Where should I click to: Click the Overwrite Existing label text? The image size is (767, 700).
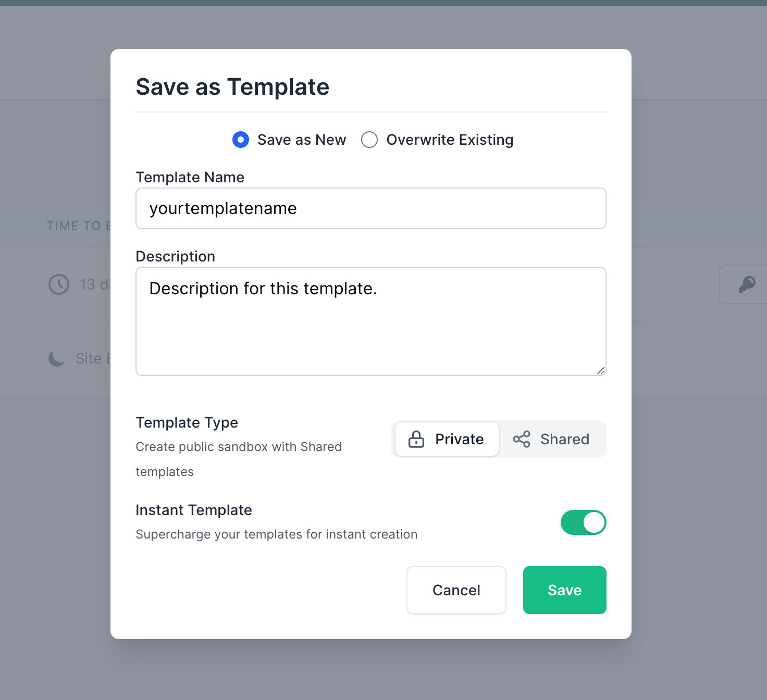(x=450, y=140)
